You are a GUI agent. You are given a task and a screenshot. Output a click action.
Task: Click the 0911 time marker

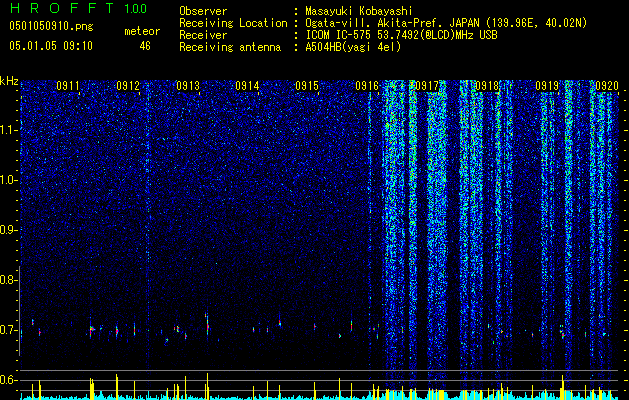(67, 85)
